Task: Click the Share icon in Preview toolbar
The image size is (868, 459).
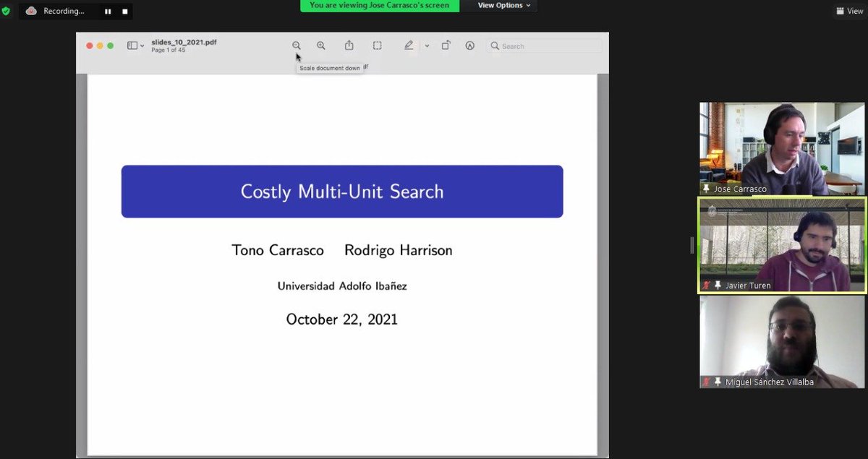Action: (x=349, y=45)
